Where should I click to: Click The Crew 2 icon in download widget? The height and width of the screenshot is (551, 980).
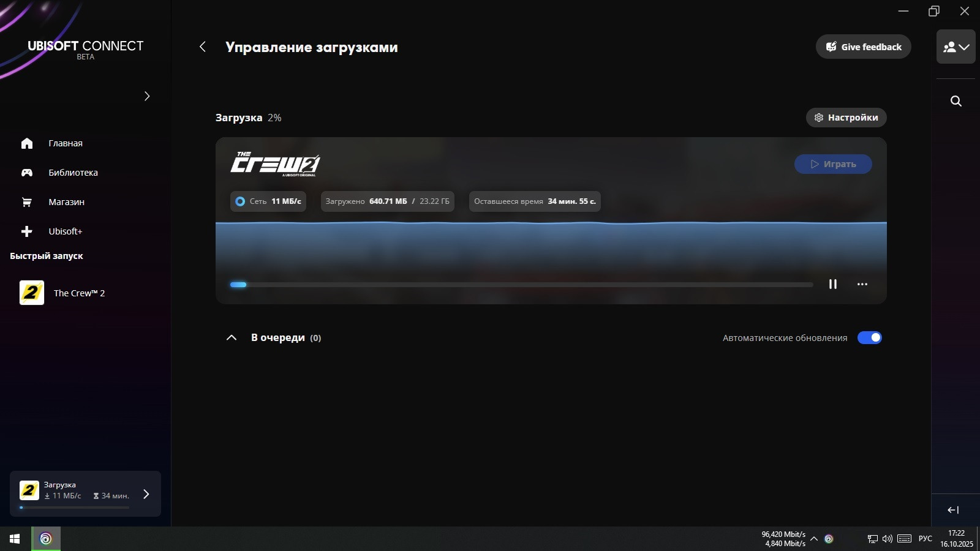pyautogui.click(x=29, y=490)
